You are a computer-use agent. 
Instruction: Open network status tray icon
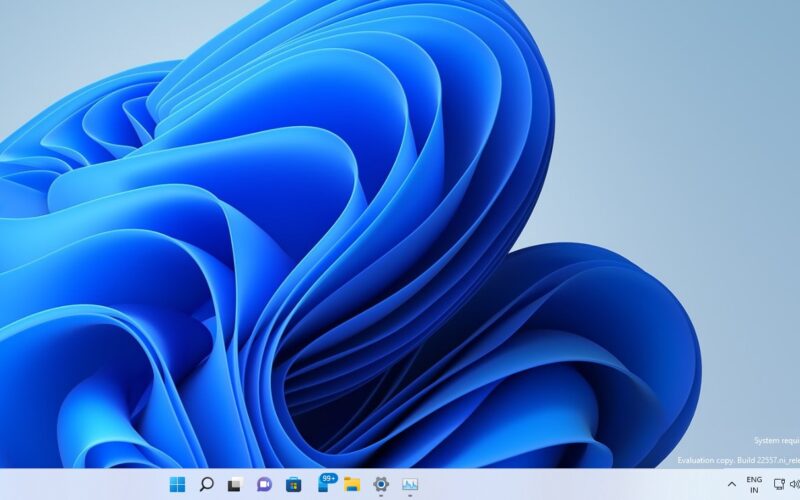pyautogui.click(x=779, y=484)
